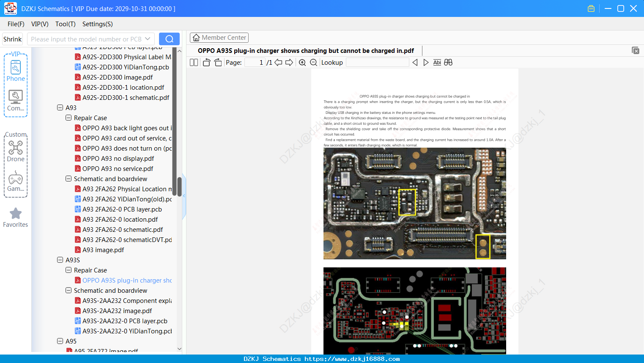Image resolution: width=644 pixels, height=363 pixels.
Task: Click tree scrollbar down arrow
Action: [179, 349]
